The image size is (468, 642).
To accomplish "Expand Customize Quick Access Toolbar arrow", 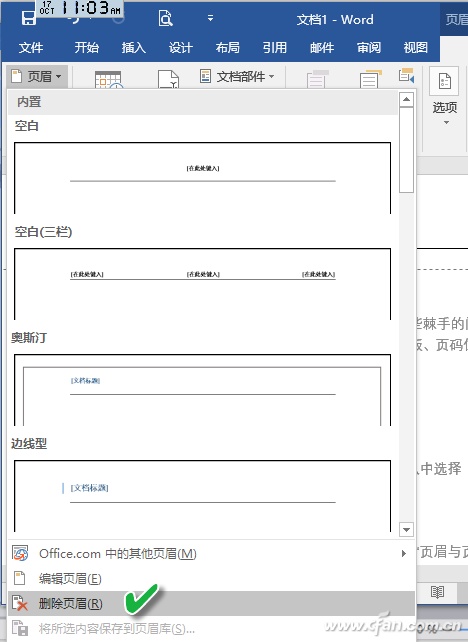I will (x=210, y=18).
